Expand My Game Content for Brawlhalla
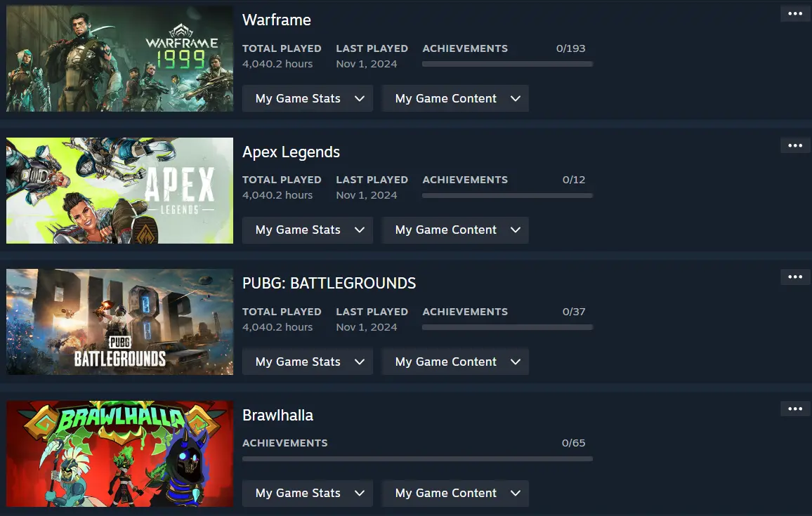Screen dimensions: 812x516 point(455,494)
